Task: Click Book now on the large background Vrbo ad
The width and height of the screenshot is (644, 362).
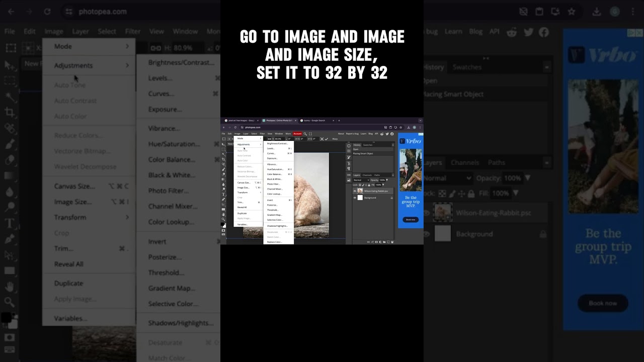Action: click(x=603, y=303)
